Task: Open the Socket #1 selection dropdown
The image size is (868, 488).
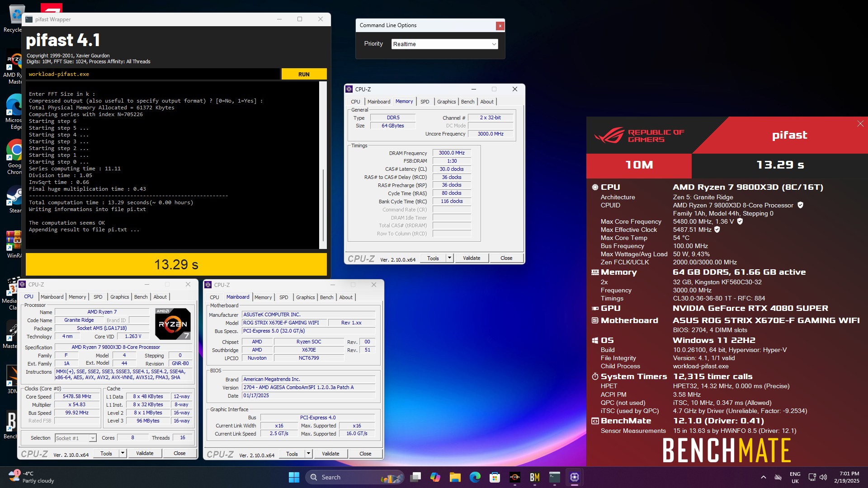Action: (x=75, y=438)
